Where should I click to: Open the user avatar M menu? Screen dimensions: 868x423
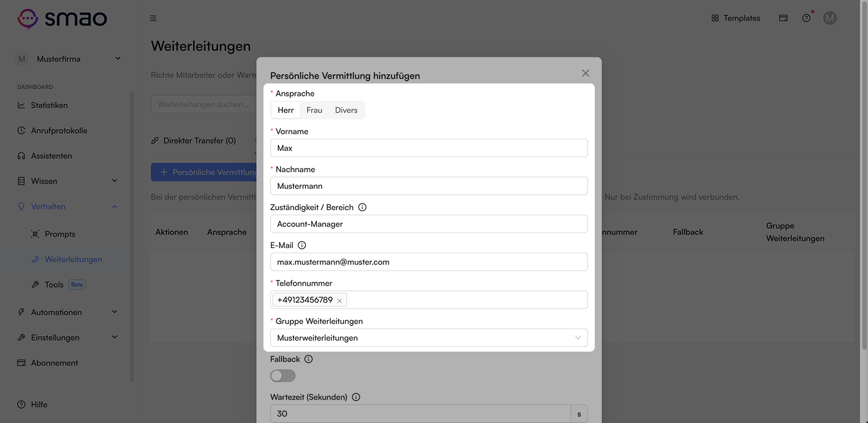click(829, 18)
